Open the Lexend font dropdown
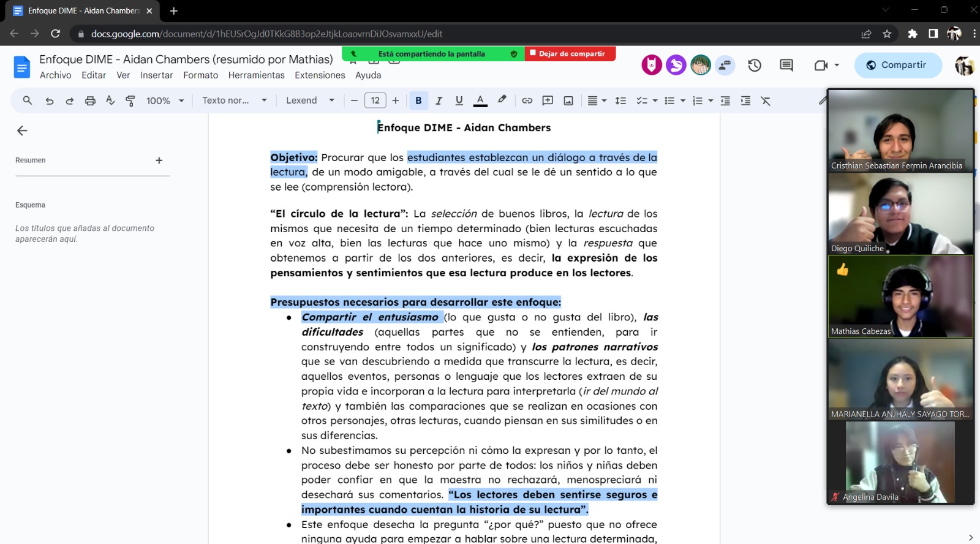The width and height of the screenshot is (980, 544). pyautogui.click(x=310, y=101)
